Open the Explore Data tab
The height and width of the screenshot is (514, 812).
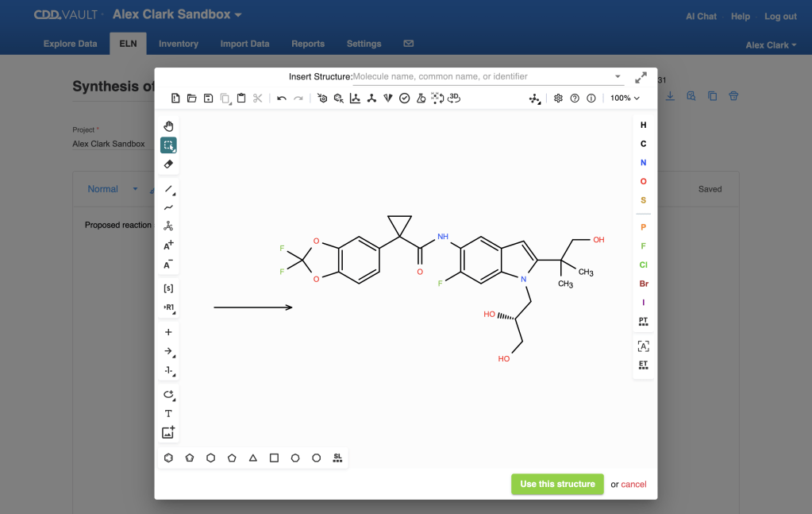[x=70, y=44]
